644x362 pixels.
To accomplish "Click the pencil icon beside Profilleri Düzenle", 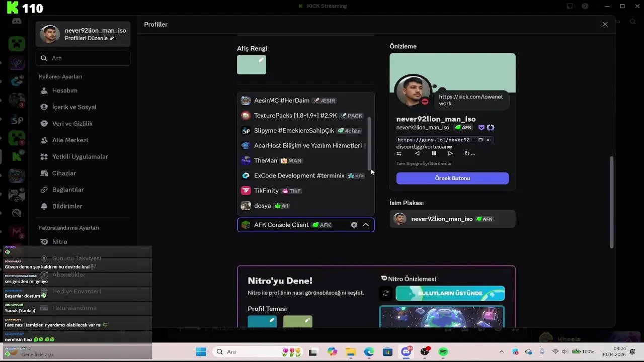I will pyautogui.click(x=112, y=38).
